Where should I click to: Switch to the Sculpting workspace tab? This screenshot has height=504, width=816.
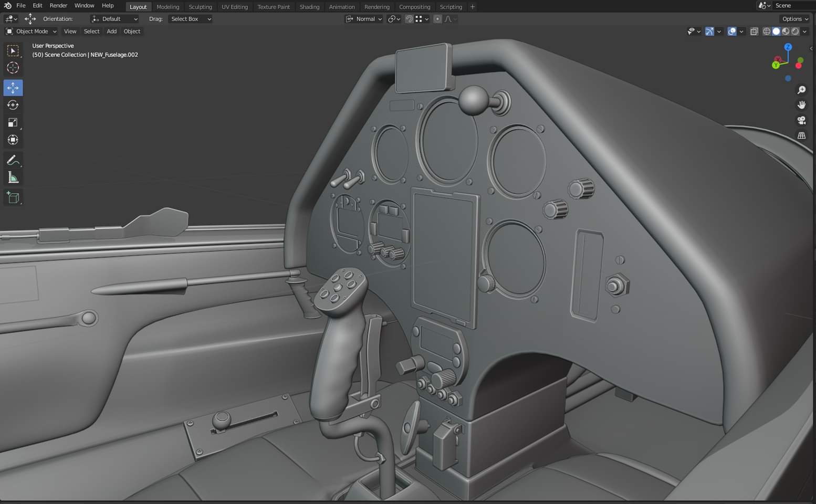pyautogui.click(x=200, y=7)
